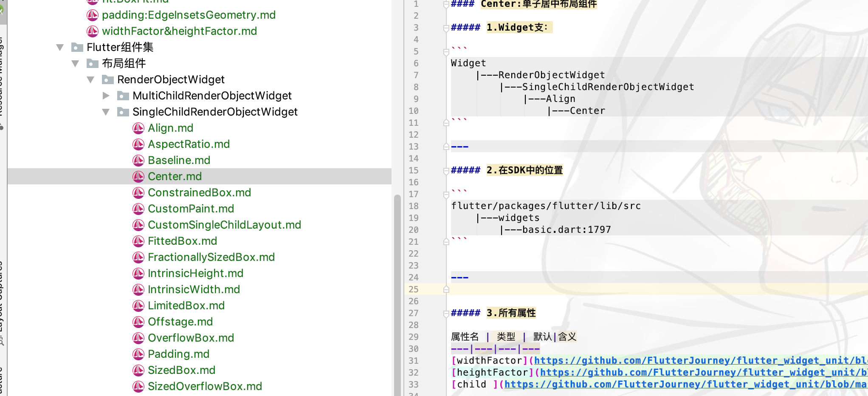Select Baseline.md in the tree
This screenshot has height=396, width=868.
click(x=179, y=160)
